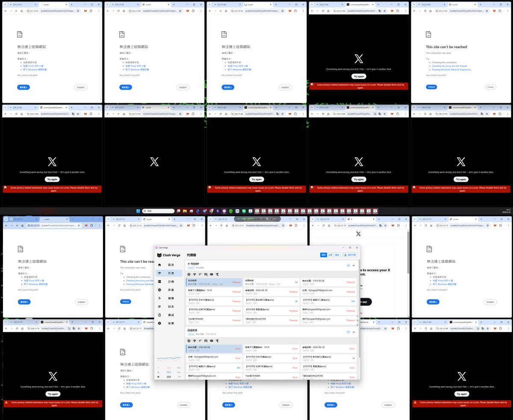Click Try again in window 234 | P-84
Screen dimensions: 513x420
tap(358, 76)
